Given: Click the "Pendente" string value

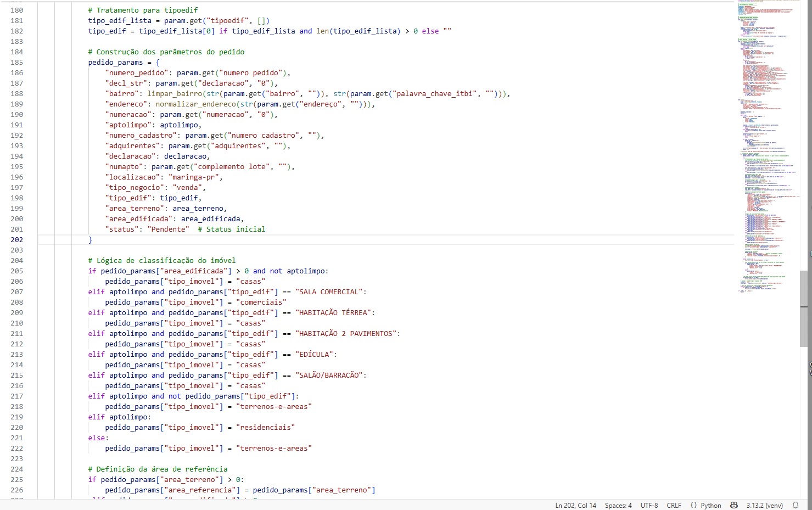Looking at the screenshot, I should 168,229.
